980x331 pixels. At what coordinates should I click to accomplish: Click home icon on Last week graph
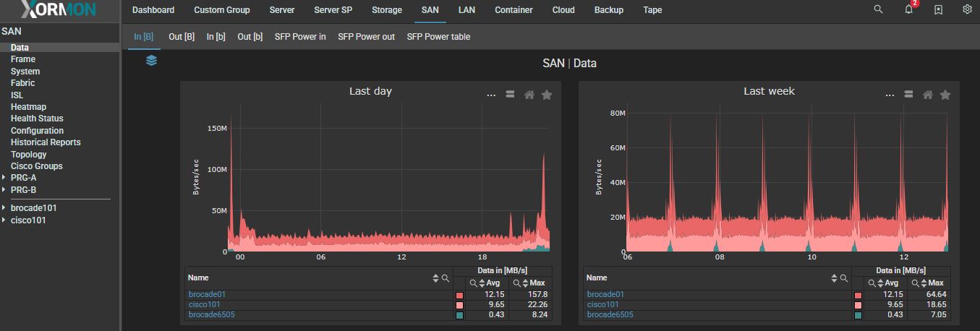point(928,95)
